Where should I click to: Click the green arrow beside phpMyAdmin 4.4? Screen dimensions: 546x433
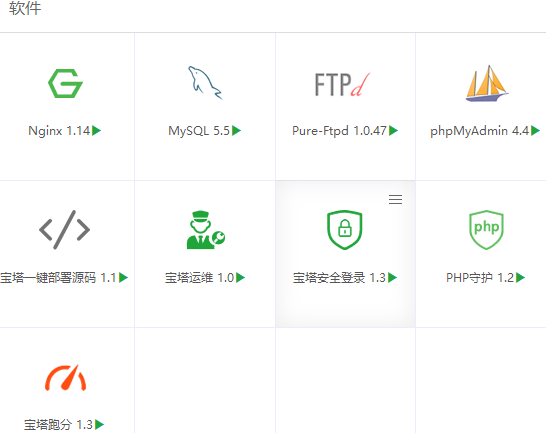coord(536,131)
